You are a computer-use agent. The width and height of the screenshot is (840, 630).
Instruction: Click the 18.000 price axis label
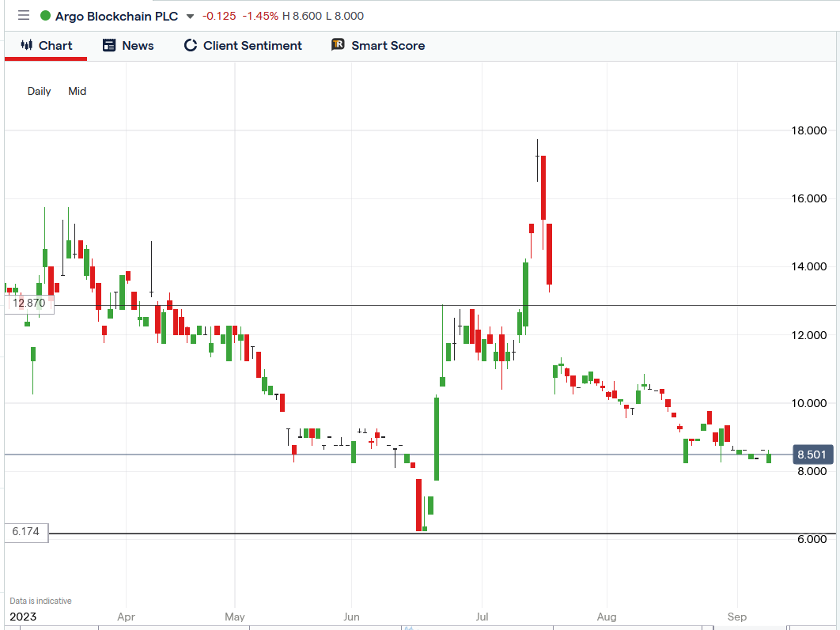[x=809, y=130]
